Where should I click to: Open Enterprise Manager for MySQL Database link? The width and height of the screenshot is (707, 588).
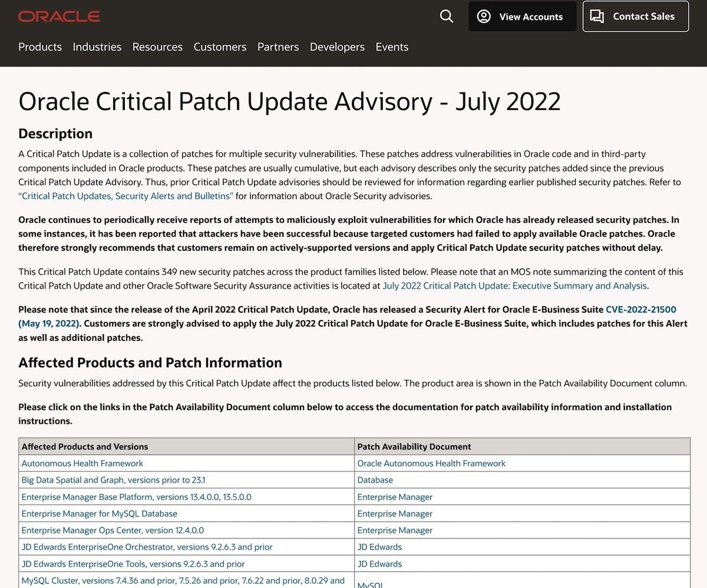(x=99, y=514)
